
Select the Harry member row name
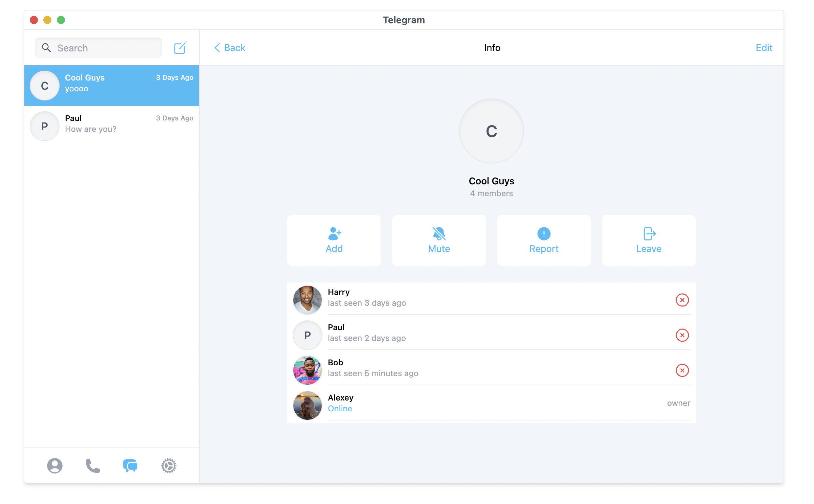coord(339,292)
